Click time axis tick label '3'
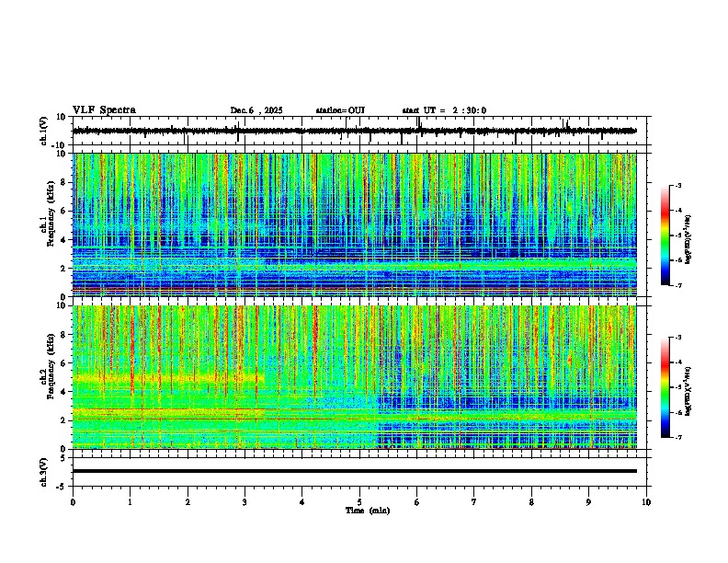The width and height of the screenshot is (728, 563). pyautogui.click(x=245, y=502)
